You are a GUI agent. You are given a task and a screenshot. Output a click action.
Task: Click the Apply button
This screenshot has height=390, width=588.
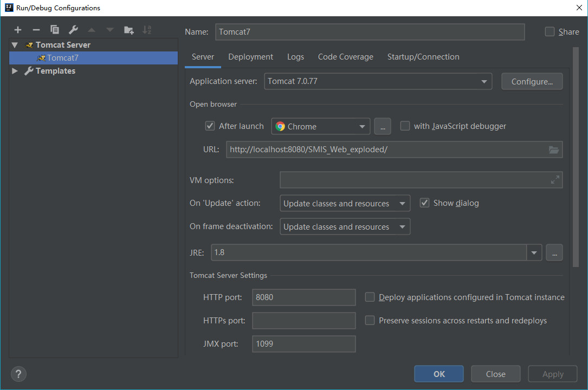(553, 374)
